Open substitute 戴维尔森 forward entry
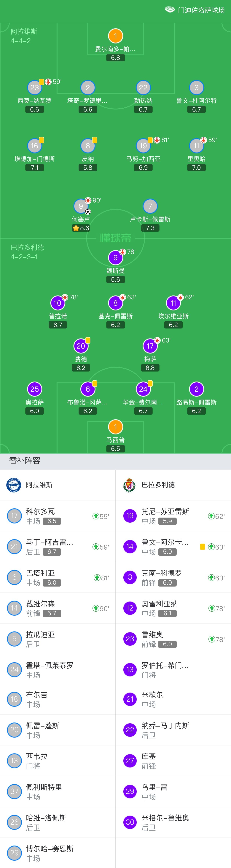Screen dimensions: 231x868 click(58, 608)
